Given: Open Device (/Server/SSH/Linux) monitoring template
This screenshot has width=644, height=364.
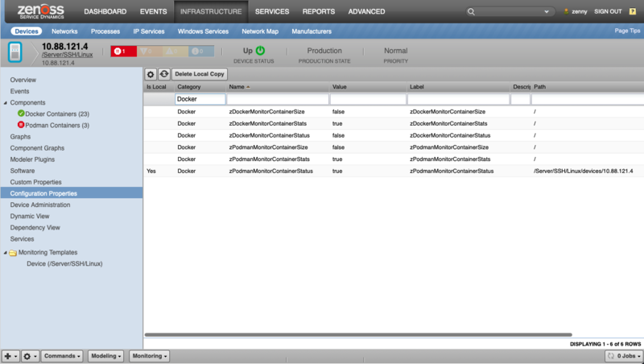Looking at the screenshot, I should (x=64, y=264).
